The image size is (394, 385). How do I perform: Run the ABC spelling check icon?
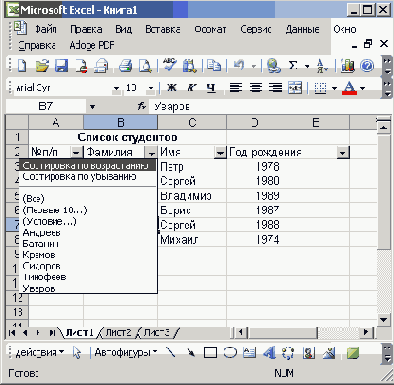pos(170,65)
